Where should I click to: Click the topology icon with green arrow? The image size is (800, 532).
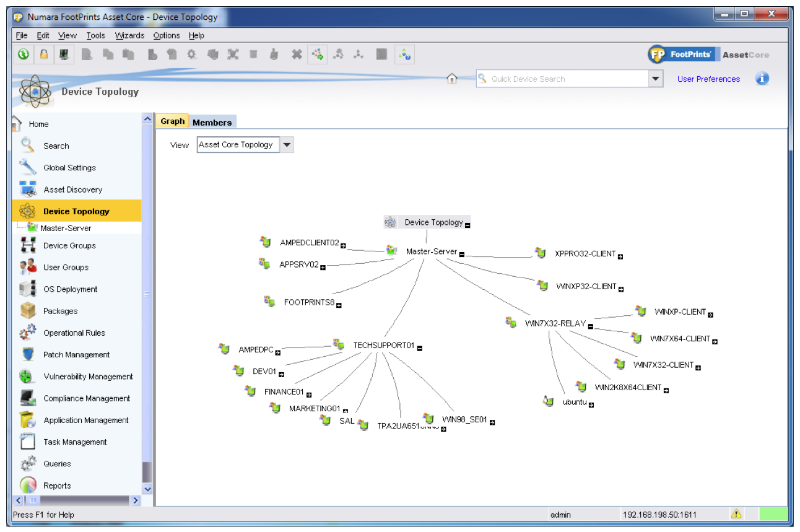pos(318,55)
